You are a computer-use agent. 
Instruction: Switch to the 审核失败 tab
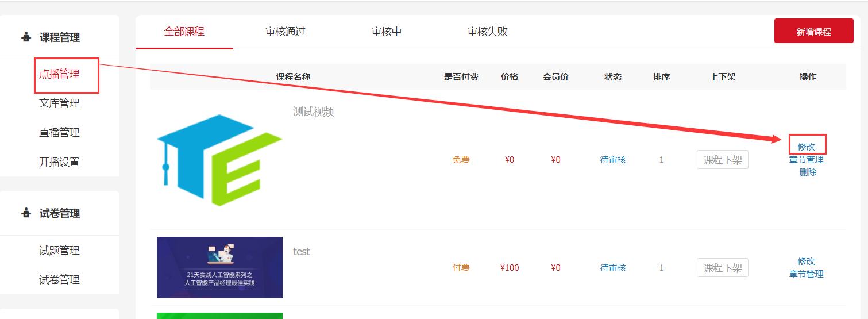coord(488,32)
